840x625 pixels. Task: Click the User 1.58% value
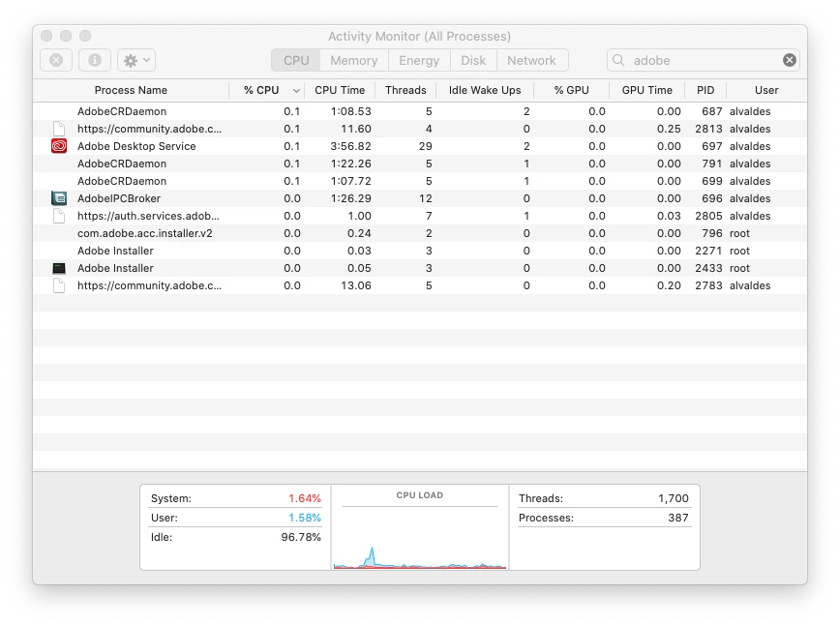click(305, 518)
